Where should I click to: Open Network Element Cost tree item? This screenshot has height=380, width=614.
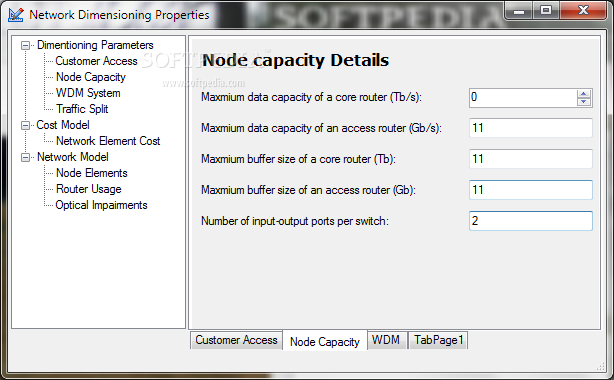(x=108, y=141)
